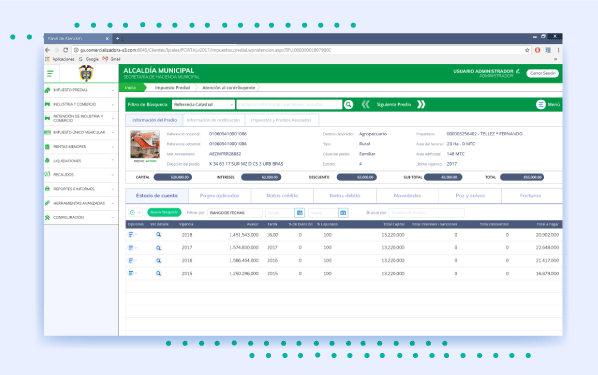
Task: Click the property photo thumbnail
Action: 145,145
